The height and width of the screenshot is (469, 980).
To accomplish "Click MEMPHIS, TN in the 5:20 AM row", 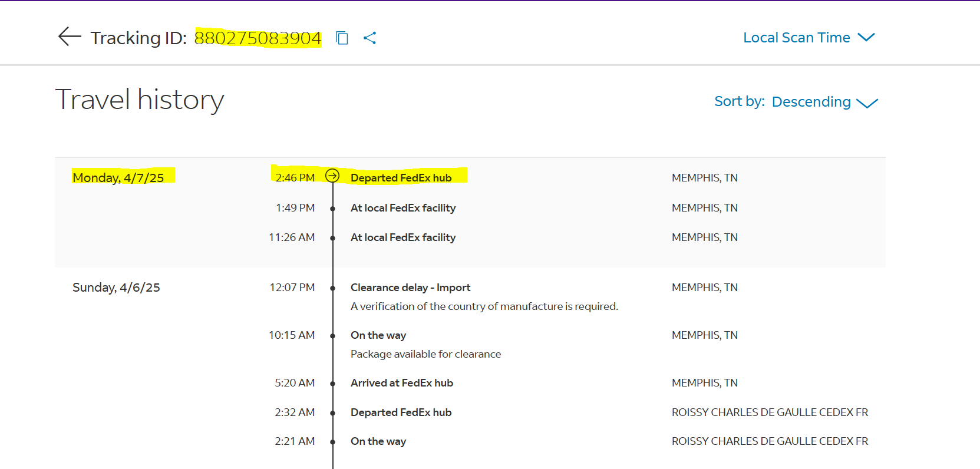I will pyautogui.click(x=705, y=382).
